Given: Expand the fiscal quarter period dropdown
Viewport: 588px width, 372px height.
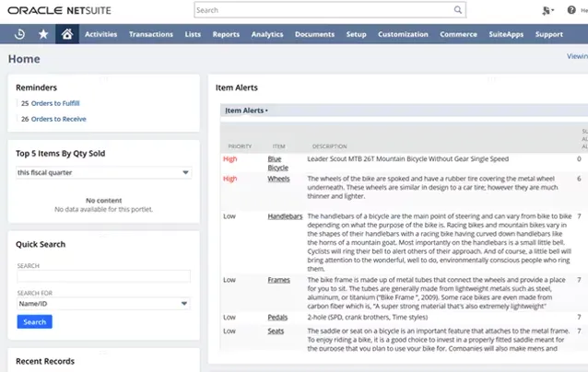Looking at the screenshot, I should [103, 172].
